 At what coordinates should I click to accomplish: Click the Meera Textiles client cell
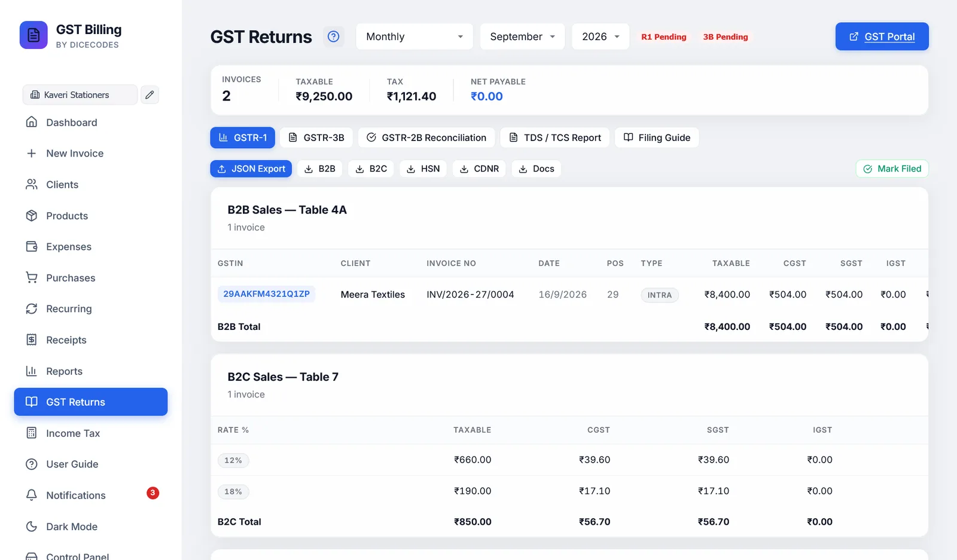click(x=373, y=294)
